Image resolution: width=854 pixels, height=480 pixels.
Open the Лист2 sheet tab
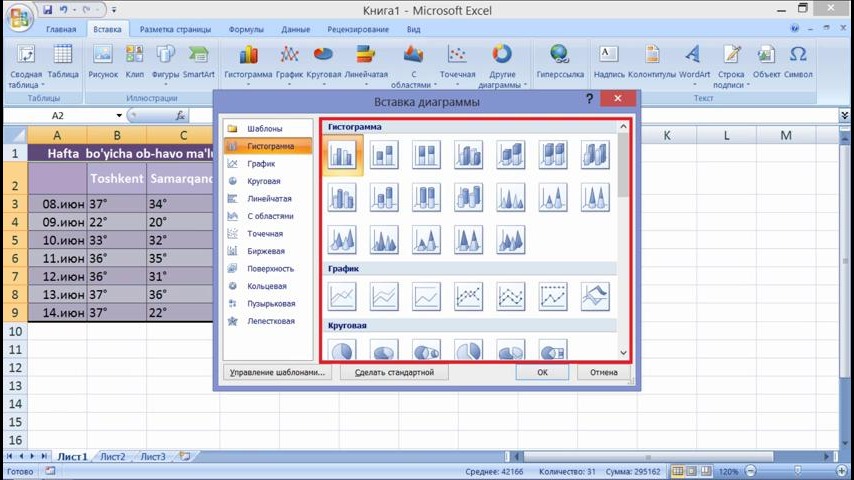tap(112, 456)
